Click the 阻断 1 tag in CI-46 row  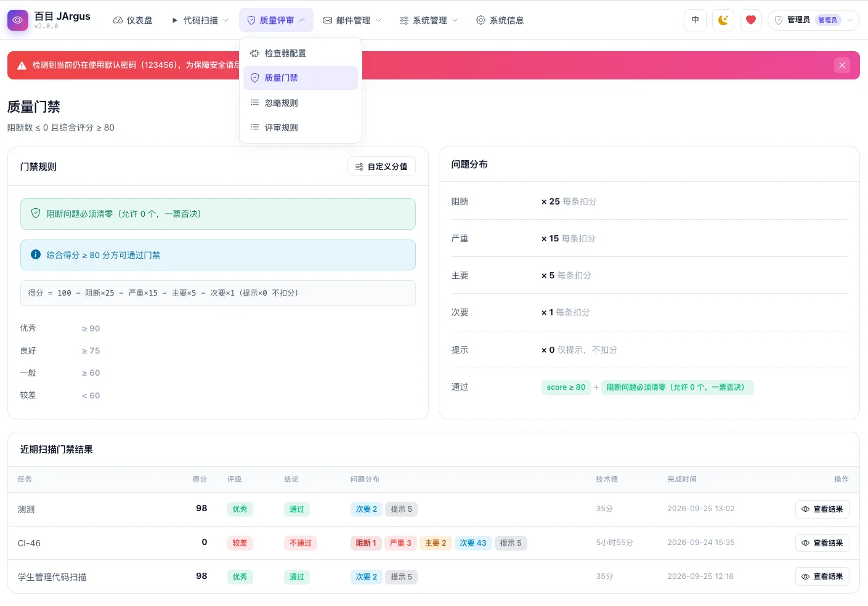(366, 543)
